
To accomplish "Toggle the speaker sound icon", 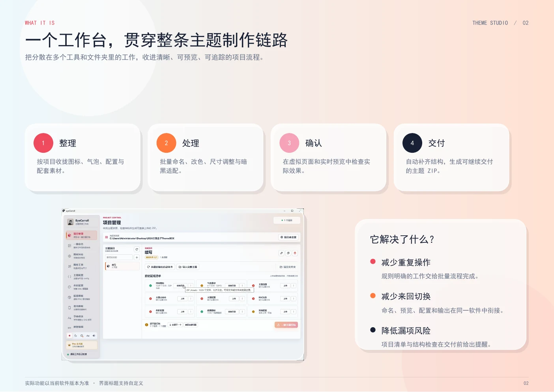I will pos(94,336).
